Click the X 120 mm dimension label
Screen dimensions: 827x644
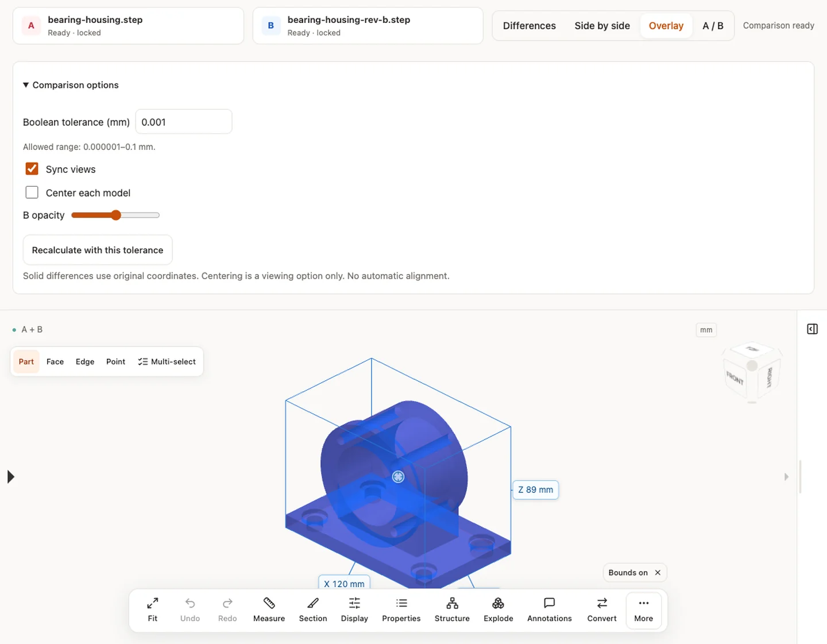click(344, 583)
